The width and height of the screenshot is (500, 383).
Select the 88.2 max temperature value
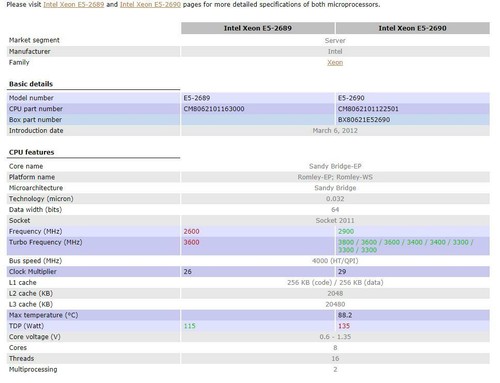[x=345, y=315]
